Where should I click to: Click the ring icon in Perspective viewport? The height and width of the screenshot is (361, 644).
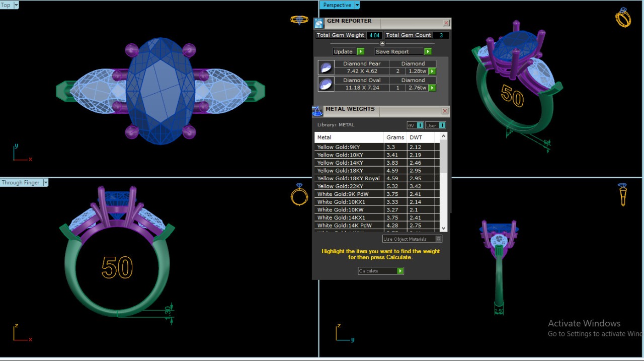pyautogui.click(x=623, y=18)
